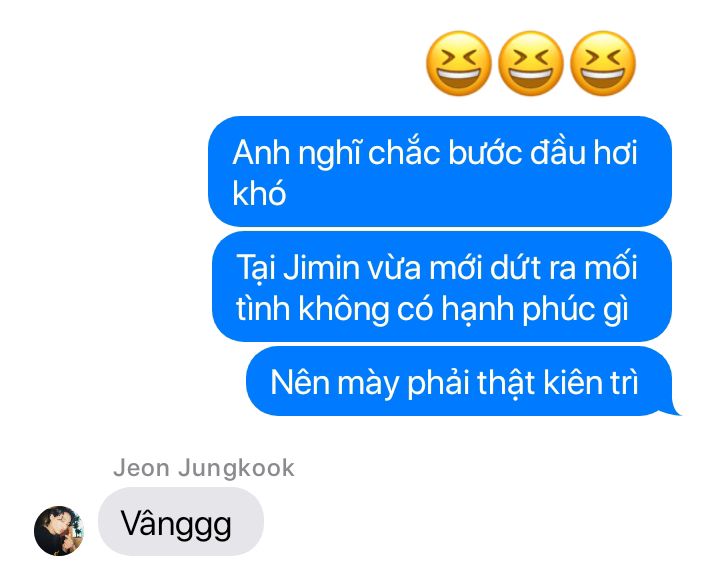Screen dimensions: 720x565
Task: Tap the rightmost laughing emoji
Action: coord(603,63)
